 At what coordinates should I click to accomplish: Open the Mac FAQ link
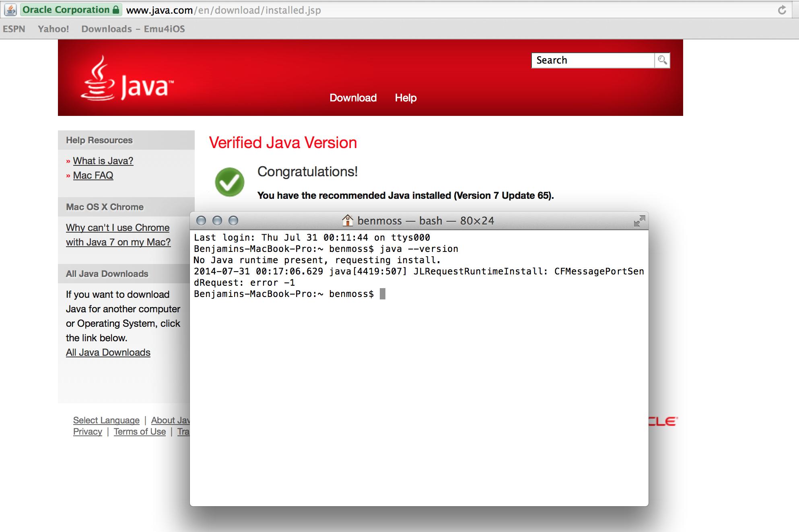pyautogui.click(x=93, y=175)
